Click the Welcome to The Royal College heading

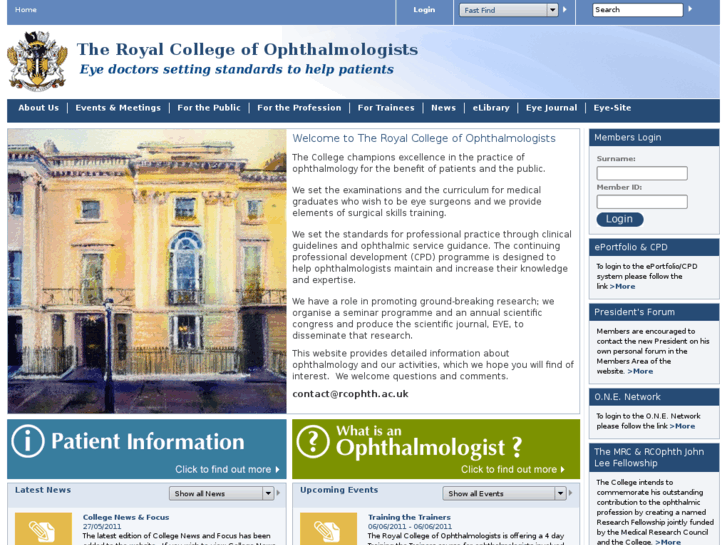pos(424,138)
